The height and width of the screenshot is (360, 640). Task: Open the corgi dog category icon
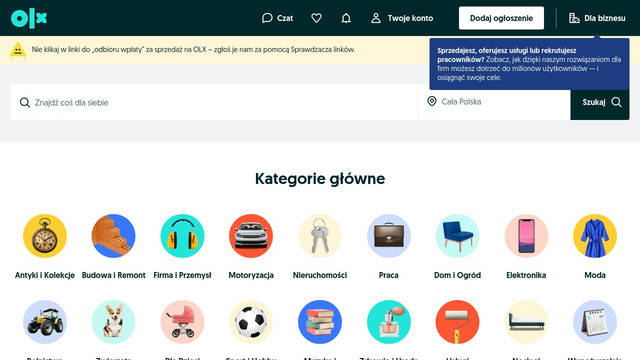point(113,322)
